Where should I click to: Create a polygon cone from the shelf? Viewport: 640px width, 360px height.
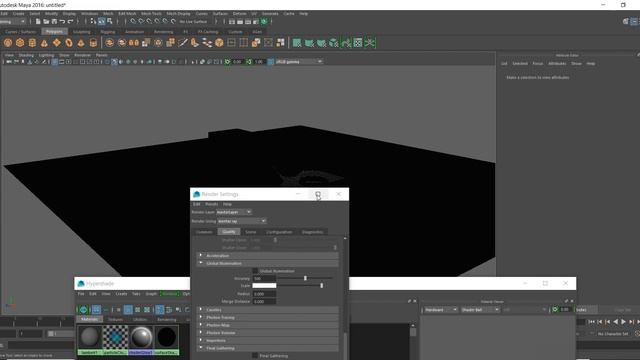click(44, 43)
